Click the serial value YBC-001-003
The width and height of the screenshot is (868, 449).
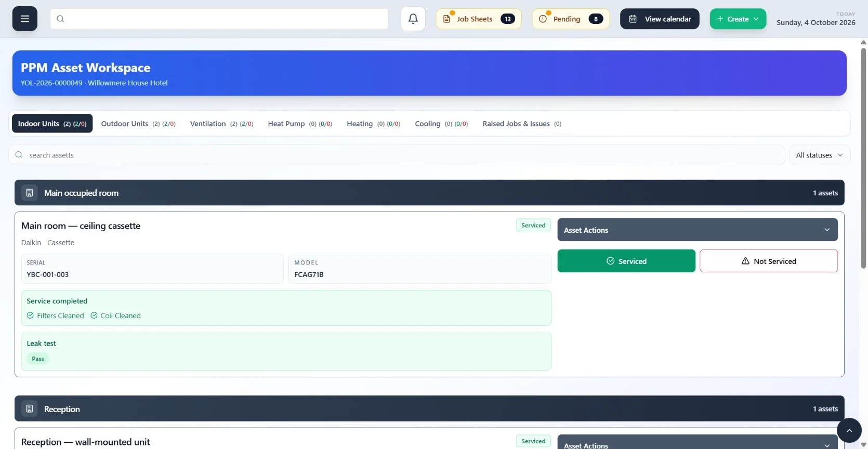[x=48, y=274]
